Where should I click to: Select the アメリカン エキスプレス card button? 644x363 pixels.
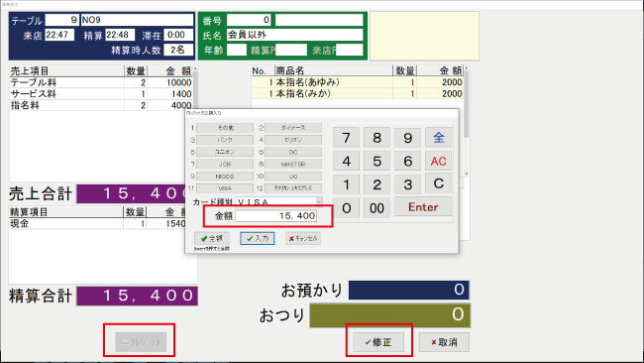[293, 188]
